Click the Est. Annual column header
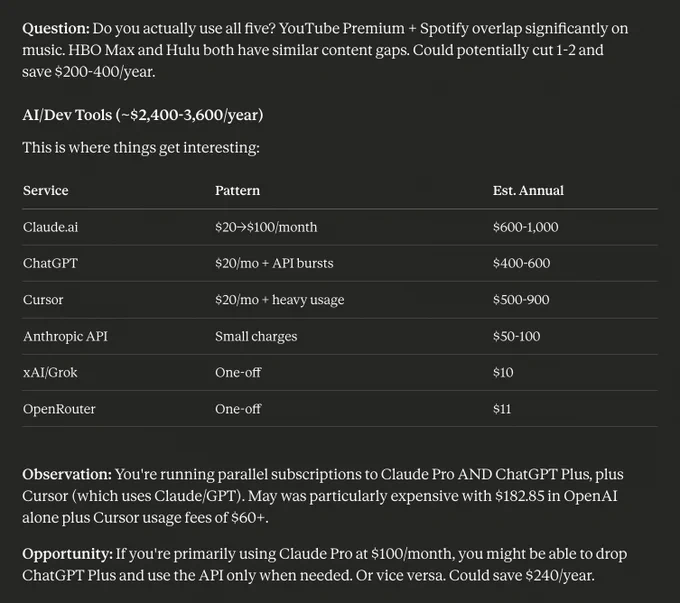680x603 pixels. pyautogui.click(x=528, y=190)
